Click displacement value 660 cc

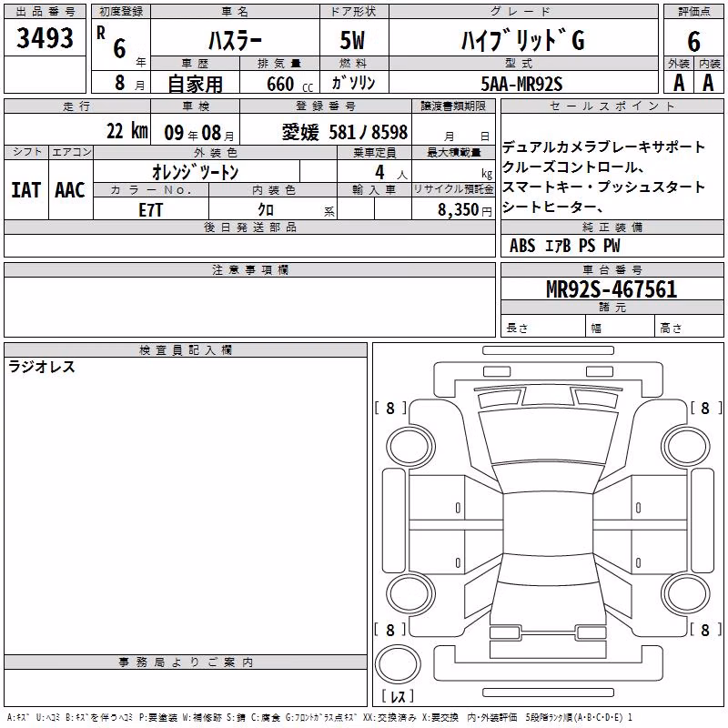coord(289,84)
